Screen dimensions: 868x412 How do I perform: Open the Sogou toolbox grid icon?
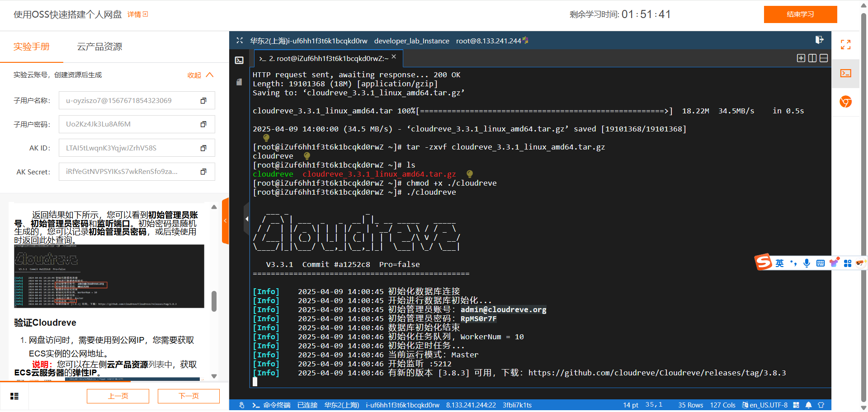[848, 263]
